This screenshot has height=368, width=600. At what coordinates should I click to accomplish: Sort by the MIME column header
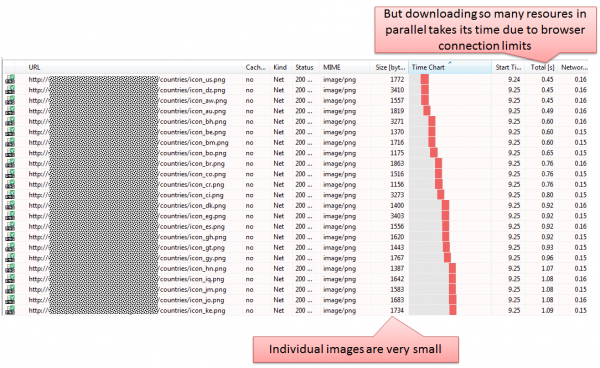click(344, 67)
